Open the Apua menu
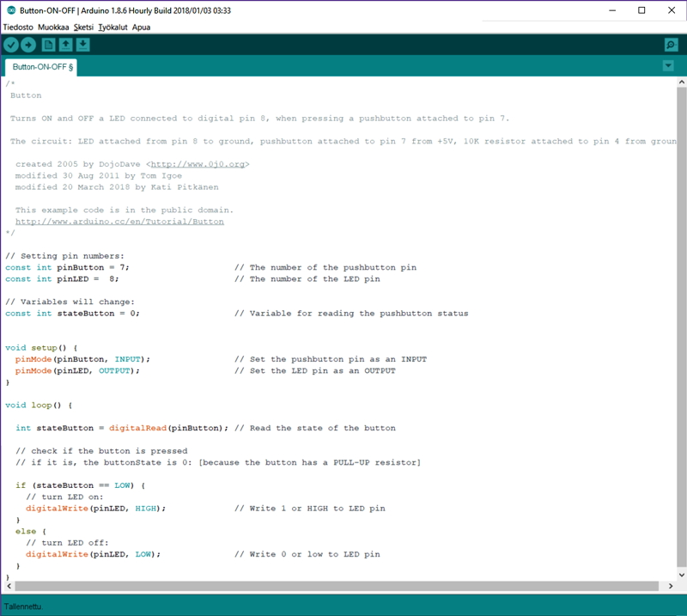Screen dimensions: 687x616 (x=141, y=27)
